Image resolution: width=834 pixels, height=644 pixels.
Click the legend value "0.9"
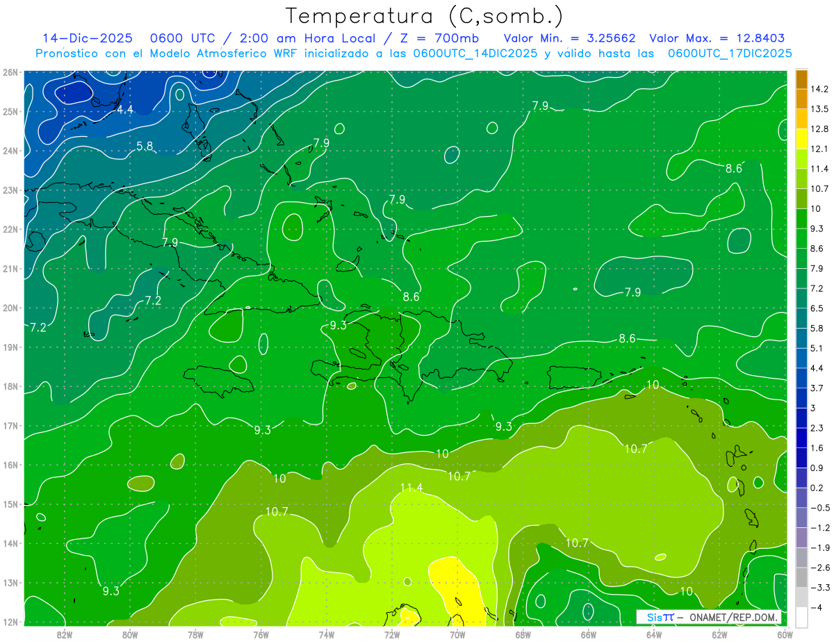817,468
